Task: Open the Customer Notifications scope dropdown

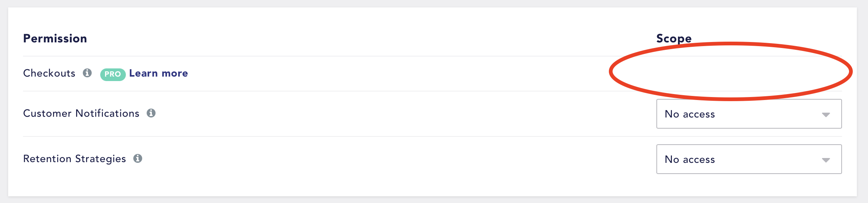Action: 749,114
